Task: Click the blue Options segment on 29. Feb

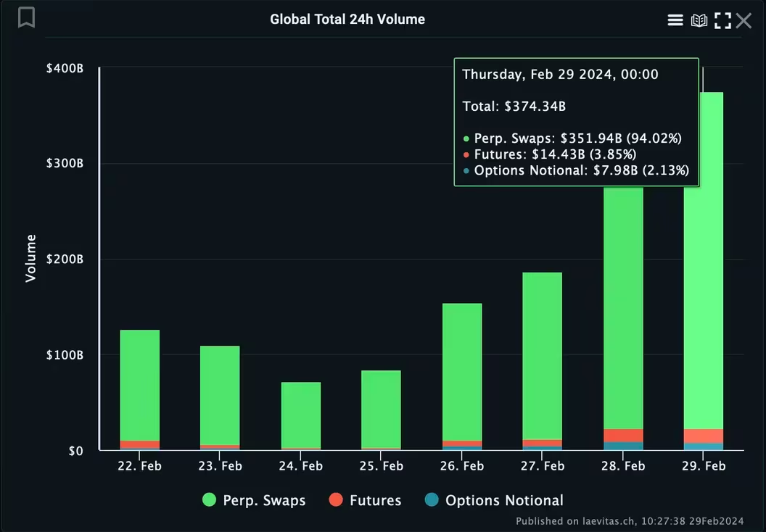Action: tap(703, 446)
